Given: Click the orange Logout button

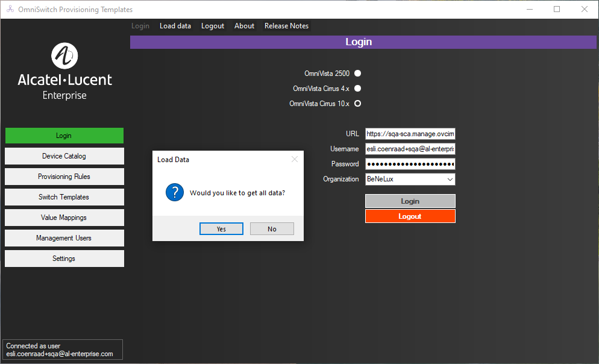Looking at the screenshot, I should [410, 216].
